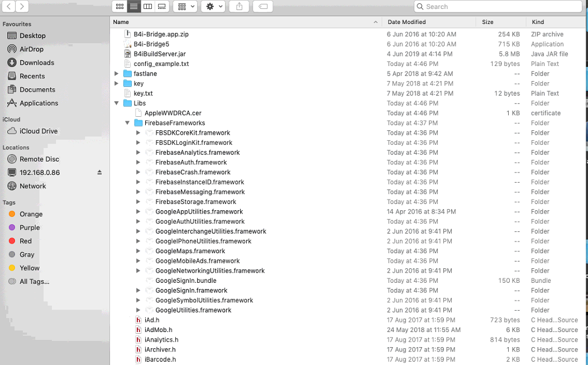Filter by the Purple tag

click(29, 227)
